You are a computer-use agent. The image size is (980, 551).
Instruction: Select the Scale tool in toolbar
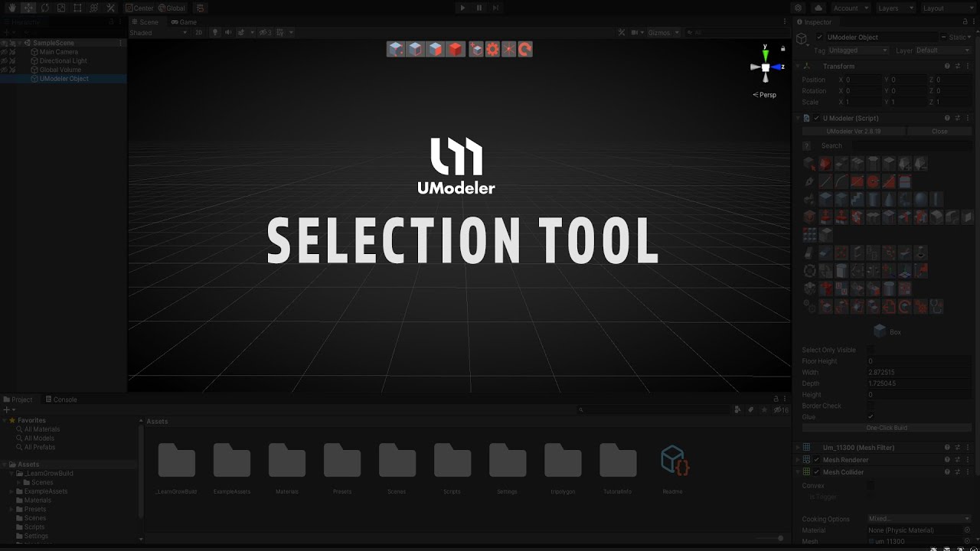coord(60,8)
